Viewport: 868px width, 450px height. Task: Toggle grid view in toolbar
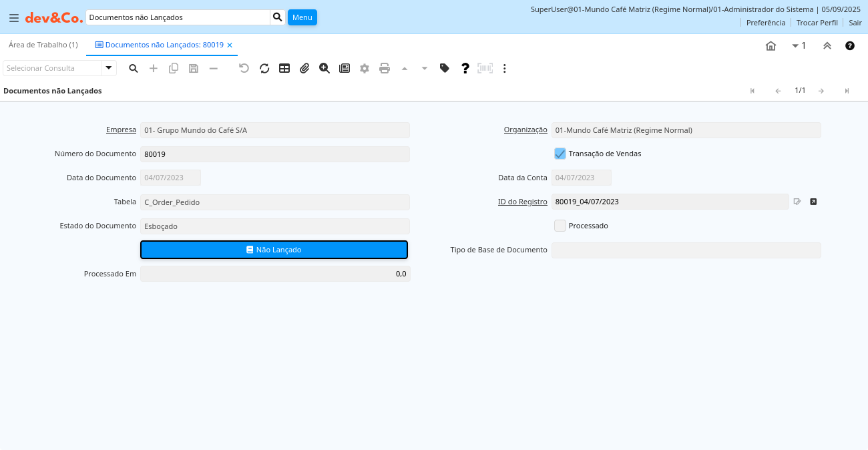coord(284,68)
